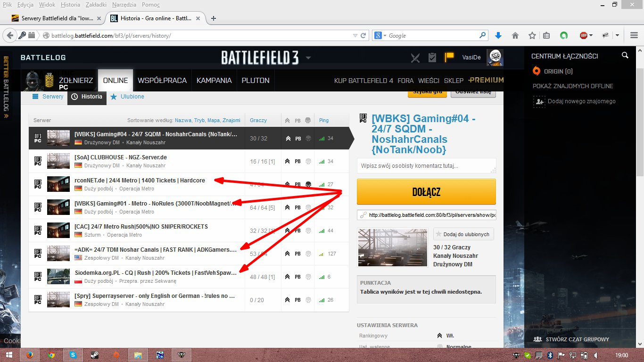Screen dimensions: 644x362
Task: Click the Odśwież listę button
Action: click(x=473, y=92)
